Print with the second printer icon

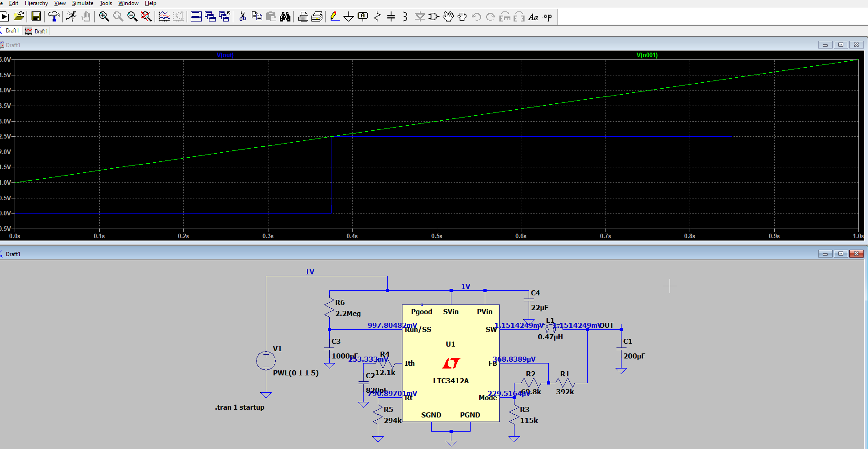(317, 17)
